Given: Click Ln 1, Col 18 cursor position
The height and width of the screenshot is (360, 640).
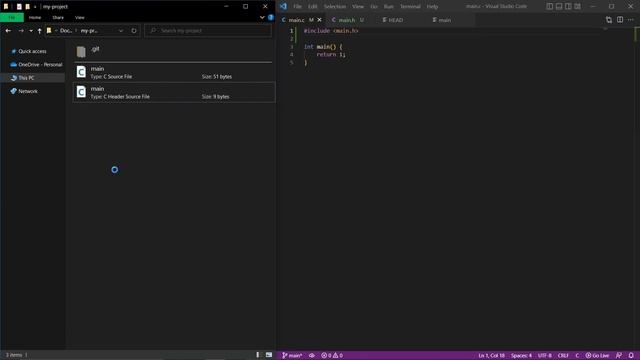Looking at the screenshot, I should tap(491, 356).
